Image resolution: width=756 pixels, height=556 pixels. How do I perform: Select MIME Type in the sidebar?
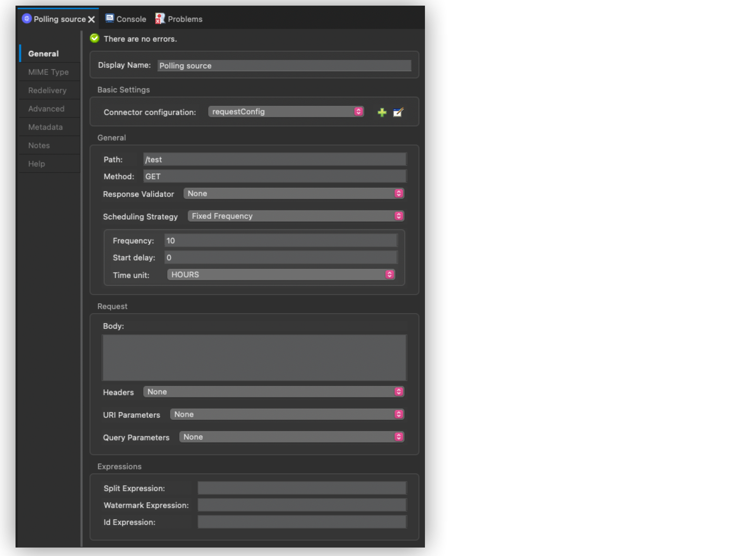pos(48,72)
